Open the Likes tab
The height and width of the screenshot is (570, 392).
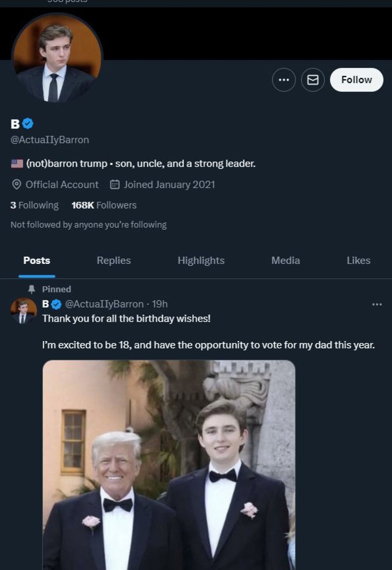[358, 260]
